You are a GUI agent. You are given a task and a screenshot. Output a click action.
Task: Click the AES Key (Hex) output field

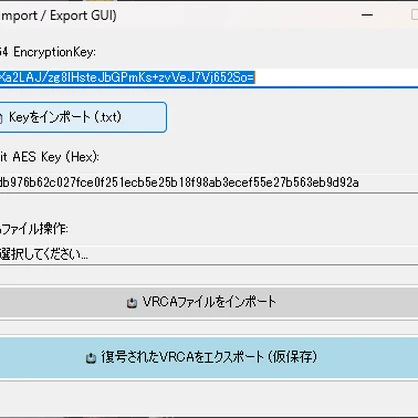tap(209, 183)
